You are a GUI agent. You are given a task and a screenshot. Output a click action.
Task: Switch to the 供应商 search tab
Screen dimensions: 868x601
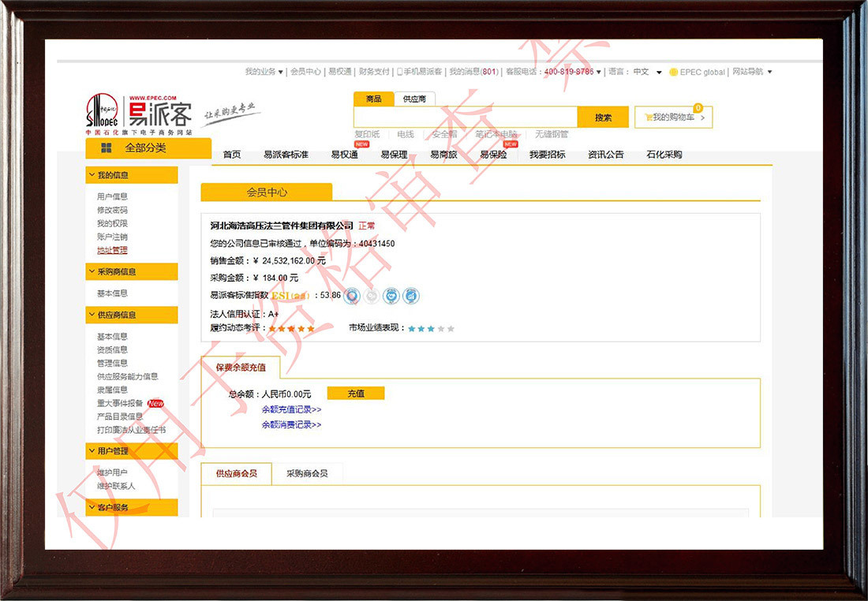click(x=414, y=99)
